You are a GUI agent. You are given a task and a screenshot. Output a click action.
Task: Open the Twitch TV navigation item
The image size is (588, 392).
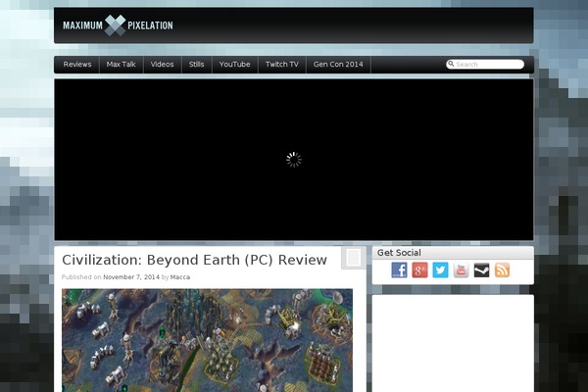[282, 65]
